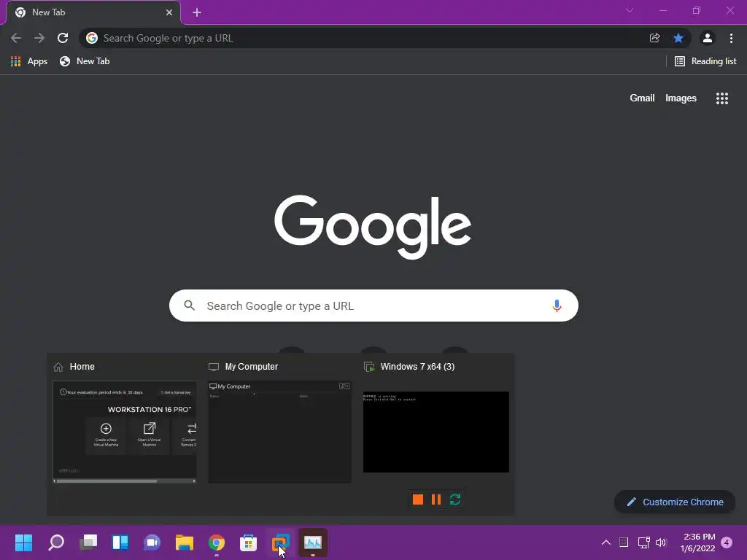Open the Google apps grid
The width and height of the screenshot is (747, 560).
click(x=722, y=98)
